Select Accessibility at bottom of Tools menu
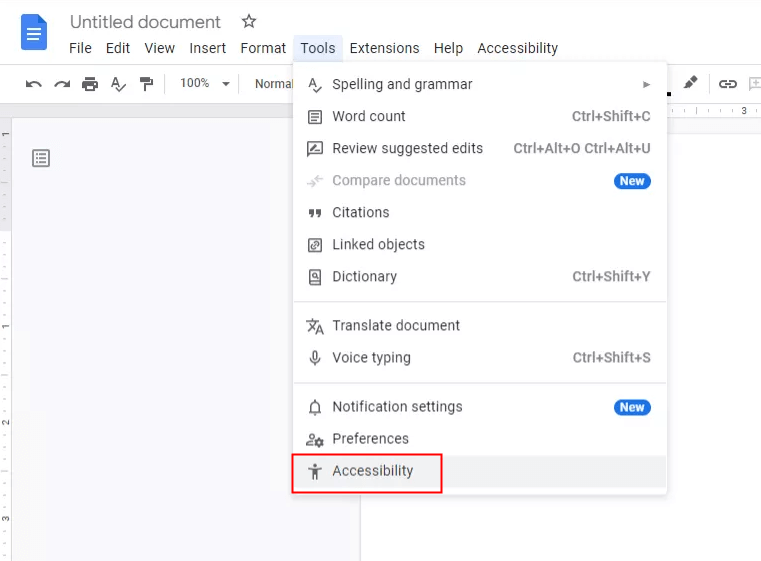 click(x=480, y=471)
